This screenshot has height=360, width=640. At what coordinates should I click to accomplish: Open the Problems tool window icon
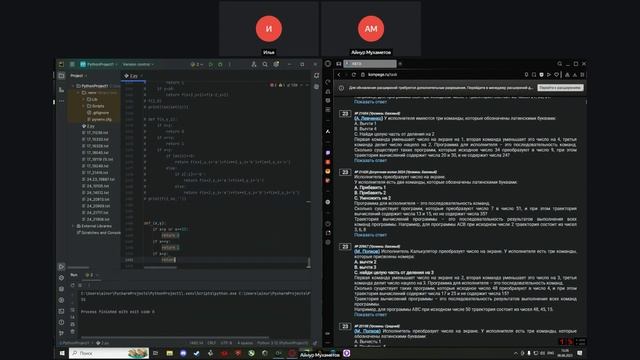point(61,322)
